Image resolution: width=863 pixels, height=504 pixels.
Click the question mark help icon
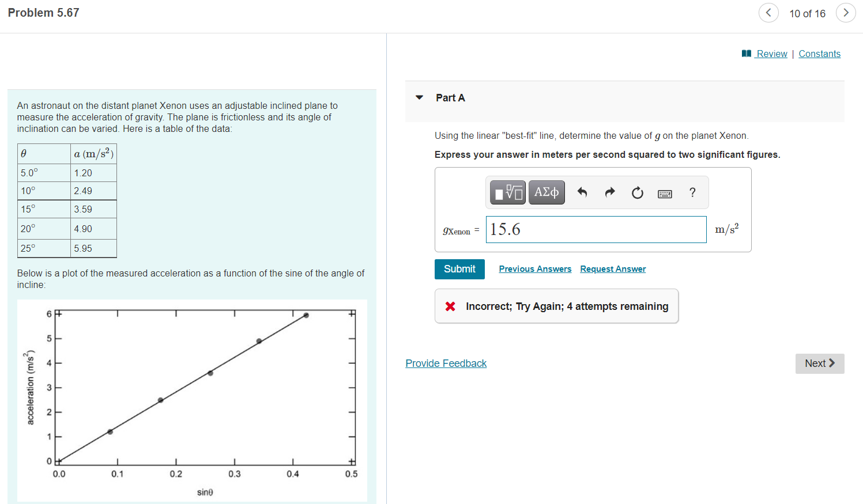click(692, 192)
